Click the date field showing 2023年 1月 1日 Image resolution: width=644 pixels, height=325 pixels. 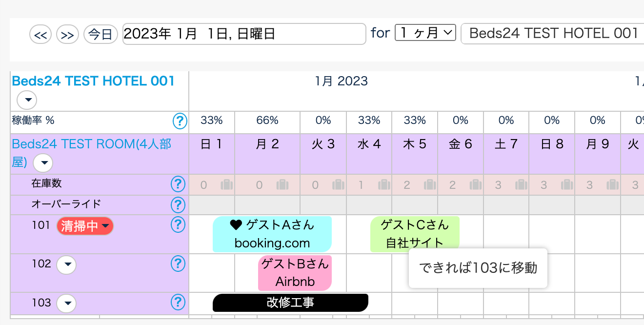(243, 34)
